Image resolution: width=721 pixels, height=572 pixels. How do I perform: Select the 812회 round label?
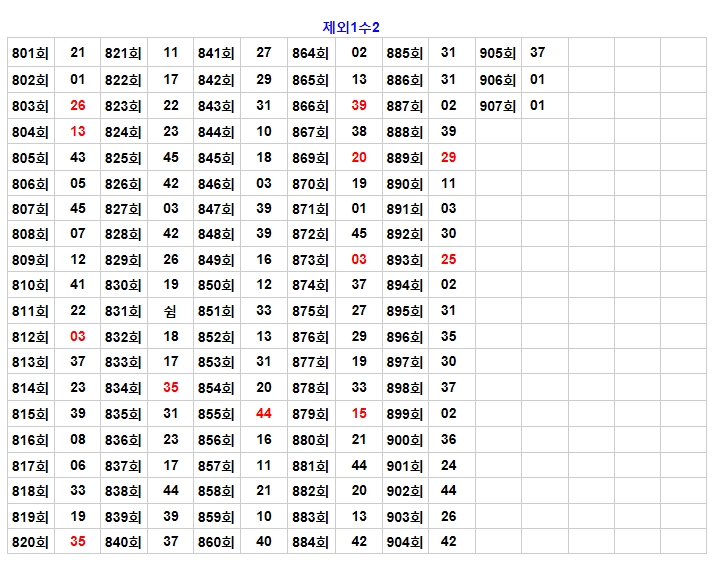30,337
